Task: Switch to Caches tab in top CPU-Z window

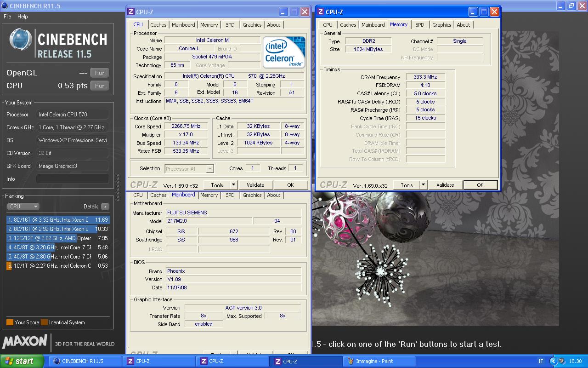Action: [x=158, y=25]
